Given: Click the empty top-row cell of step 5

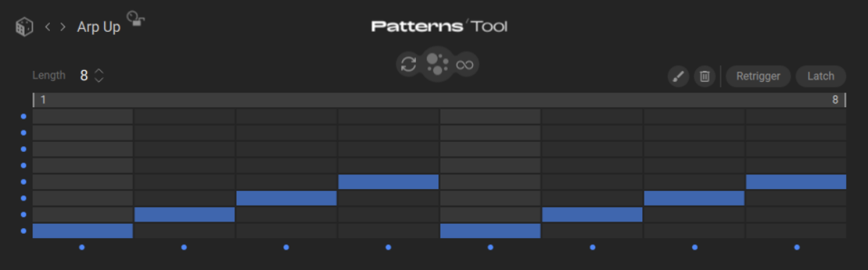Looking at the screenshot, I should coord(490,117).
